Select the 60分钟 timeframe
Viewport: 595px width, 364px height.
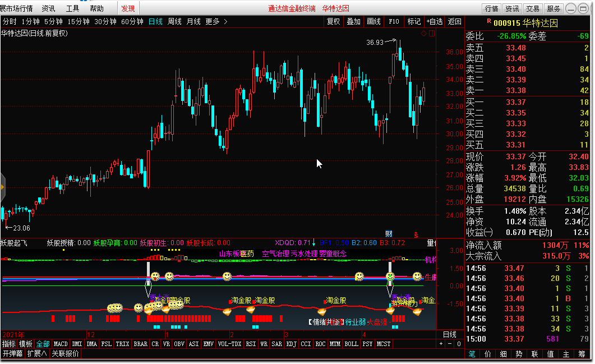132,22
